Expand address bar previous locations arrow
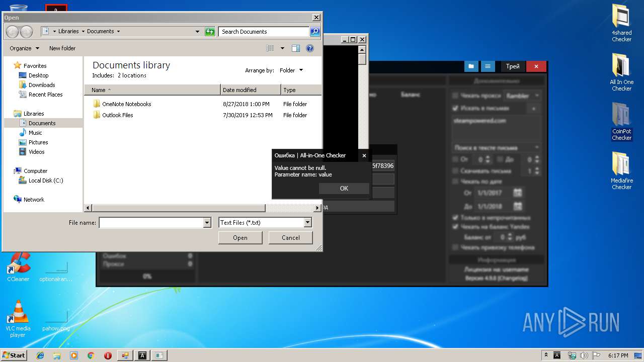This screenshot has height=362, width=644. click(198, 32)
